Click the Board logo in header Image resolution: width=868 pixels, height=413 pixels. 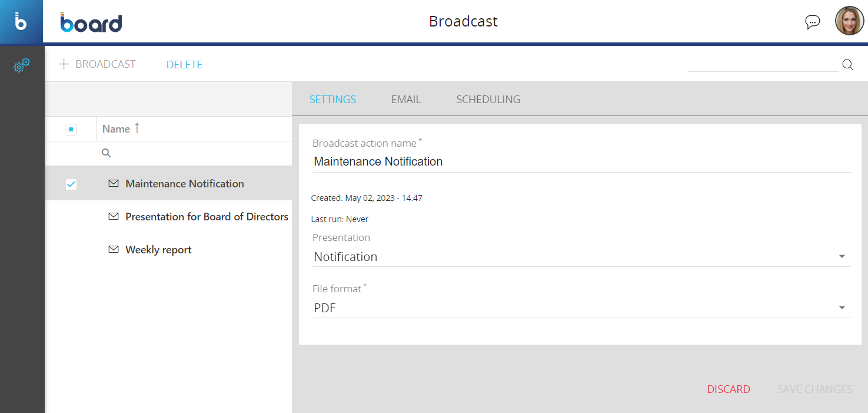[91, 22]
